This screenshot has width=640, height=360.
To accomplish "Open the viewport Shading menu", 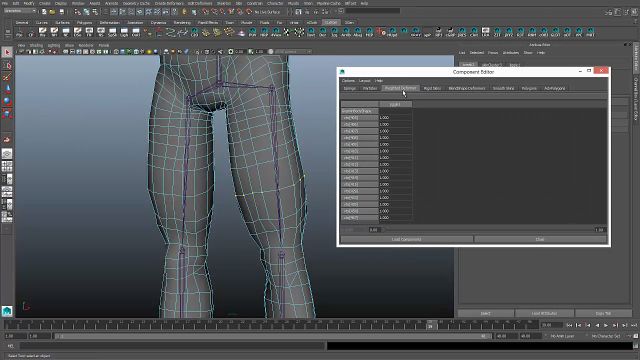I will click(36, 45).
